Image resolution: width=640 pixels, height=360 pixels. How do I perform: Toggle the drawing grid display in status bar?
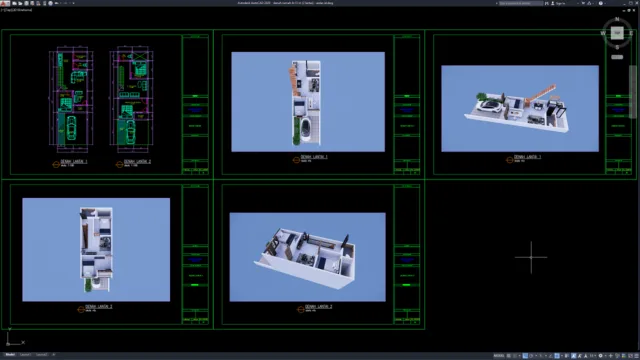coord(509,356)
